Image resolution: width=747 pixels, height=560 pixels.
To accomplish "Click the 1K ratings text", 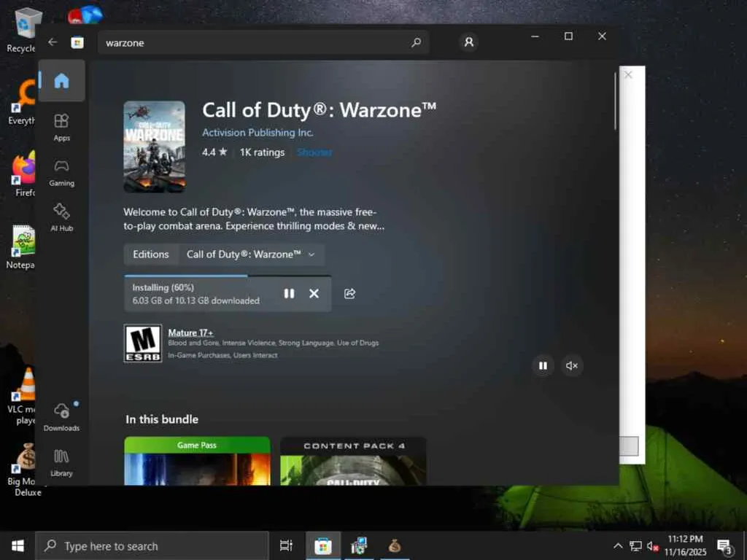I will tap(262, 152).
